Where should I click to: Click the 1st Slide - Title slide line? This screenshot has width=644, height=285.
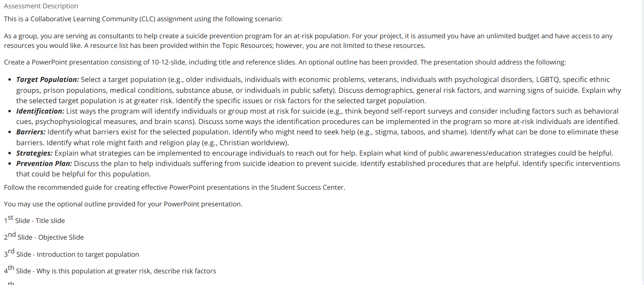pos(34,220)
